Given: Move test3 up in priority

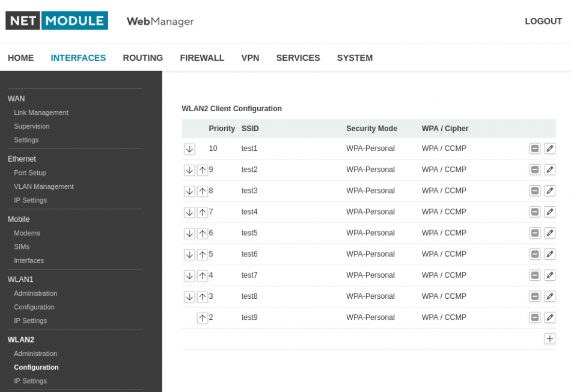Looking at the screenshot, I should coord(203,191).
